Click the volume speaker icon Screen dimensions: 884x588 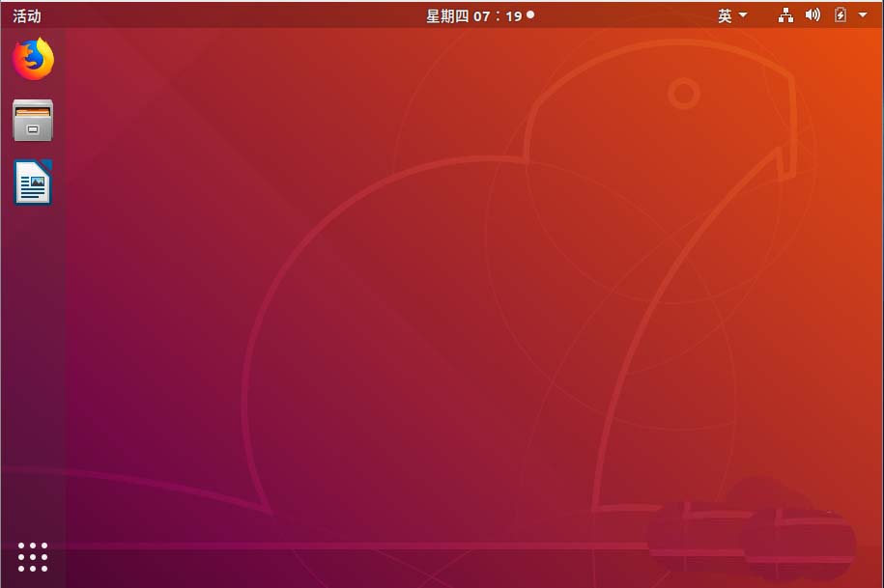[x=813, y=14]
